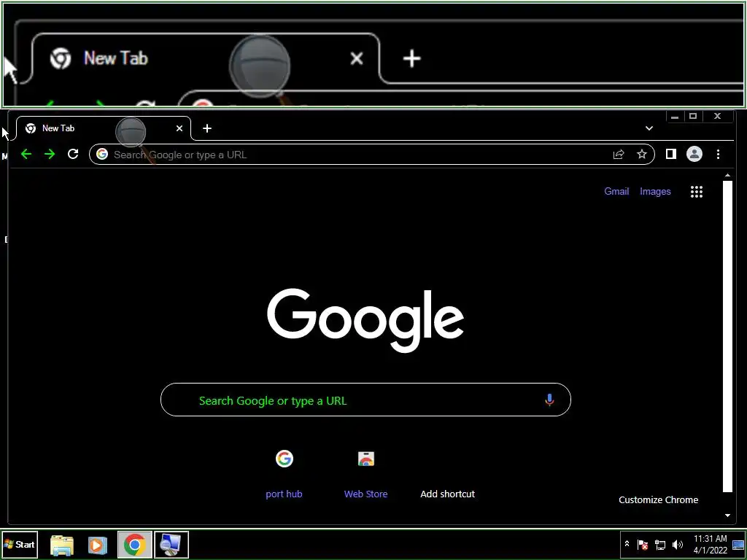Add a new tab with plus button
The width and height of the screenshot is (747, 560).
pyautogui.click(x=206, y=128)
